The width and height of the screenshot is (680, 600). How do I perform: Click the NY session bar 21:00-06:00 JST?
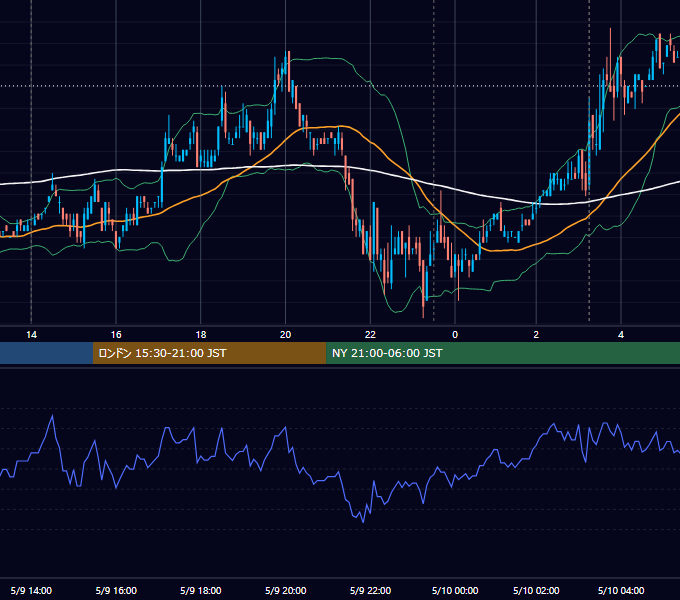pyautogui.click(x=503, y=353)
